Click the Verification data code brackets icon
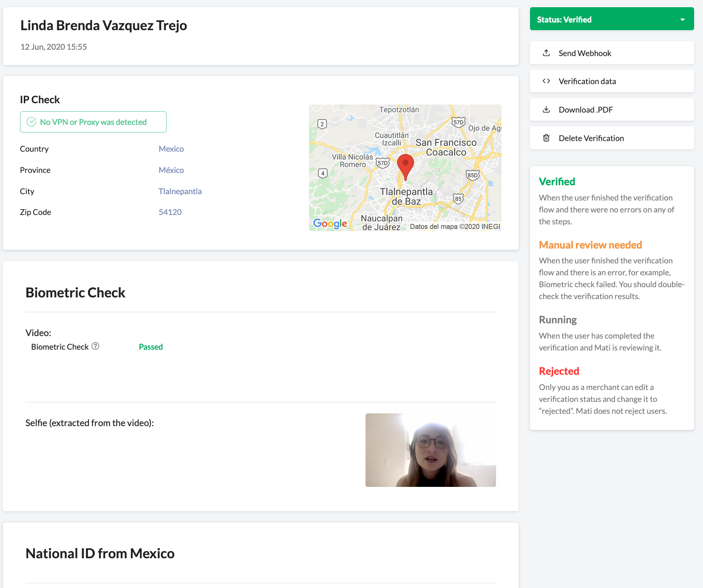The width and height of the screenshot is (703, 588). click(546, 81)
